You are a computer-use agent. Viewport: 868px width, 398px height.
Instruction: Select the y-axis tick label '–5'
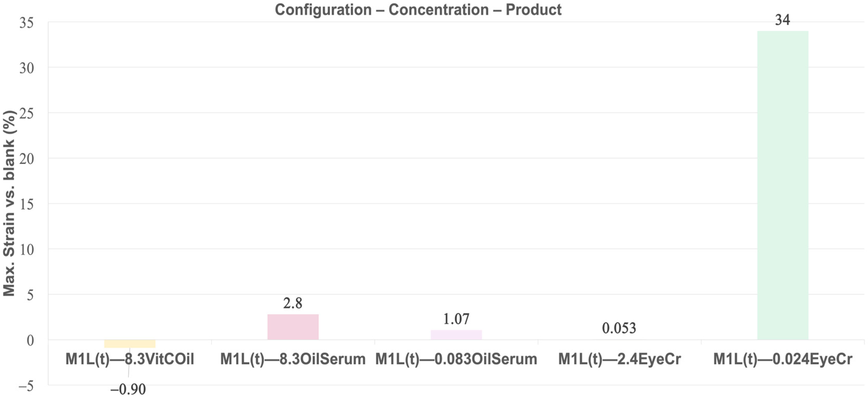tap(26, 386)
